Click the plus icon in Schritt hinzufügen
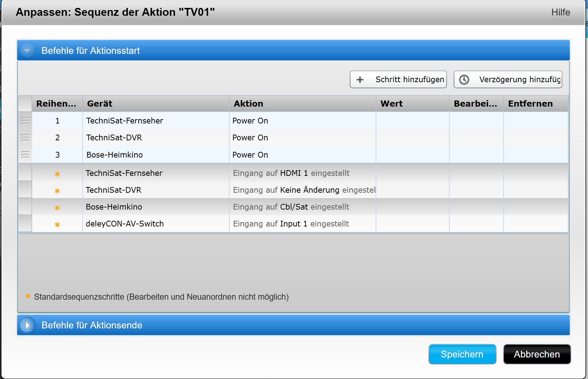Screen dimensions: 588x379 360,80
